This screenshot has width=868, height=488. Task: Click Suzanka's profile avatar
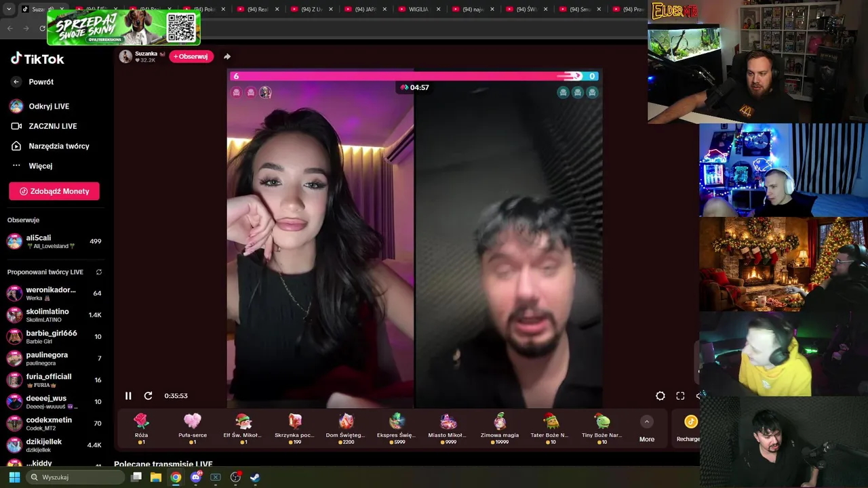pyautogui.click(x=125, y=56)
